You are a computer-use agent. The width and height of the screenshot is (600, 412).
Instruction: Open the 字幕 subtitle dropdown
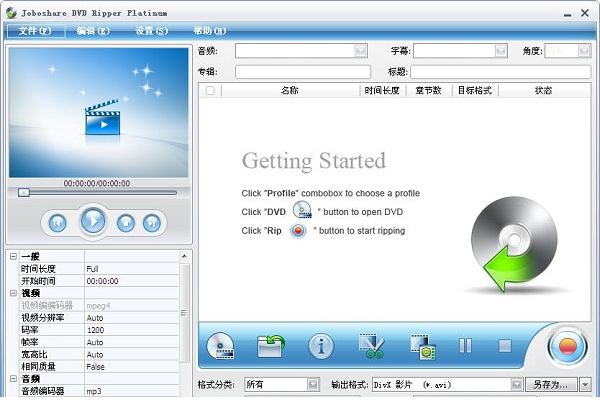coord(501,51)
